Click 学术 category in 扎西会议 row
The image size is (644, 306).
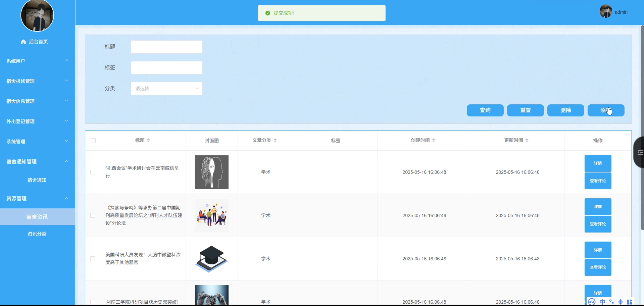click(266, 172)
